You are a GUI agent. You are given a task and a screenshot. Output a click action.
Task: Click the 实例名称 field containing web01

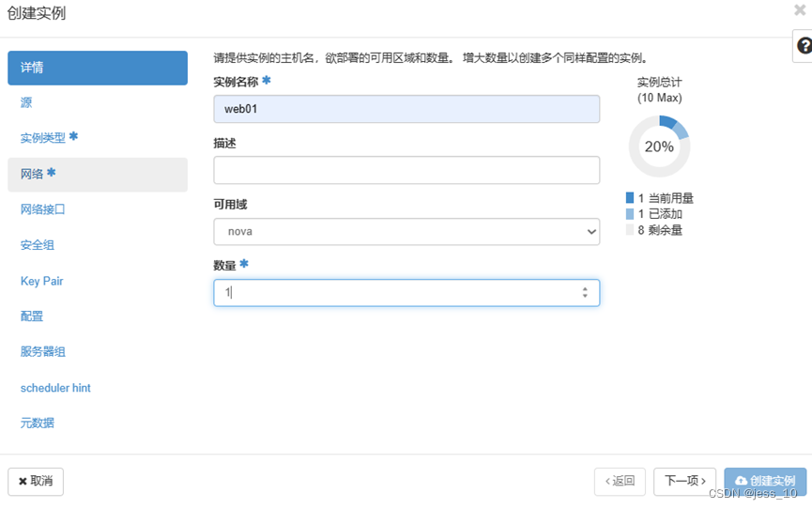(x=406, y=109)
